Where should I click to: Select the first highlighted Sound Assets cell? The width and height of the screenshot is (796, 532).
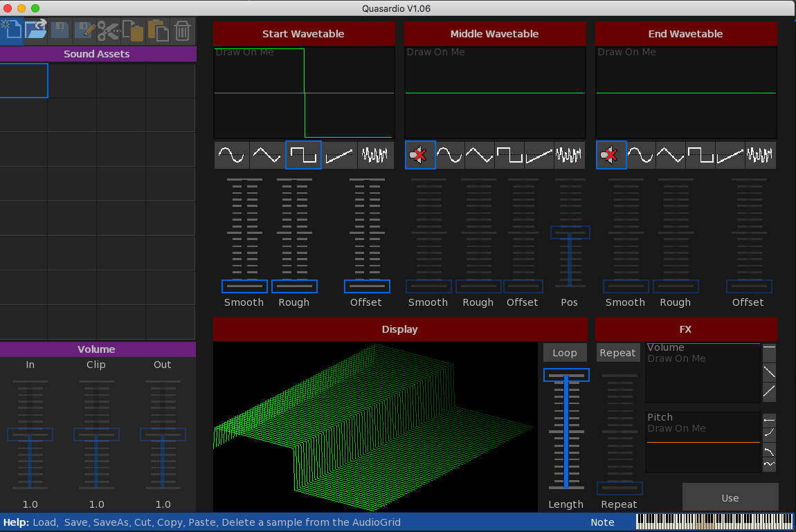click(24, 81)
